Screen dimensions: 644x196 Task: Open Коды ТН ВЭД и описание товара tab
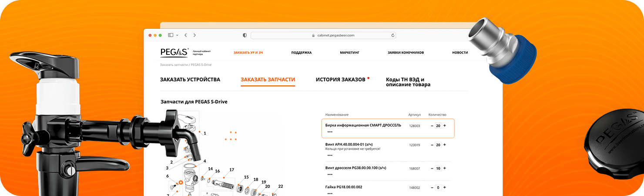(x=408, y=82)
